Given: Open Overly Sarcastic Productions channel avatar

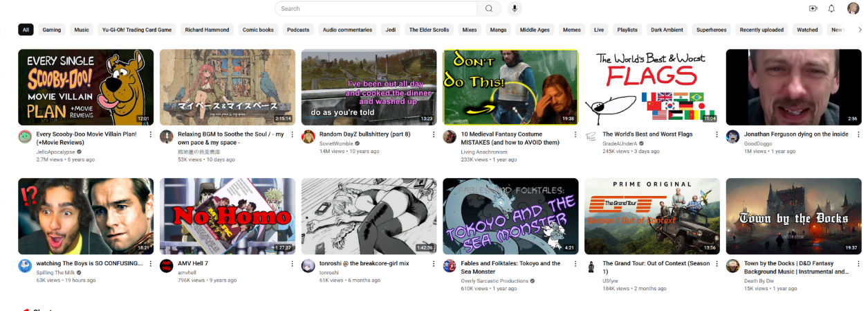Looking at the screenshot, I should tap(450, 266).
